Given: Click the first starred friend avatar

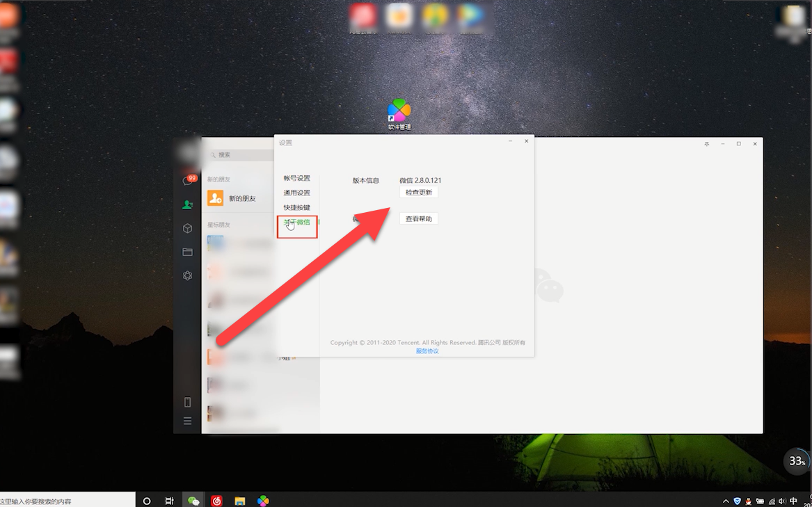Looking at the screenshot, I should coord(216,243).
